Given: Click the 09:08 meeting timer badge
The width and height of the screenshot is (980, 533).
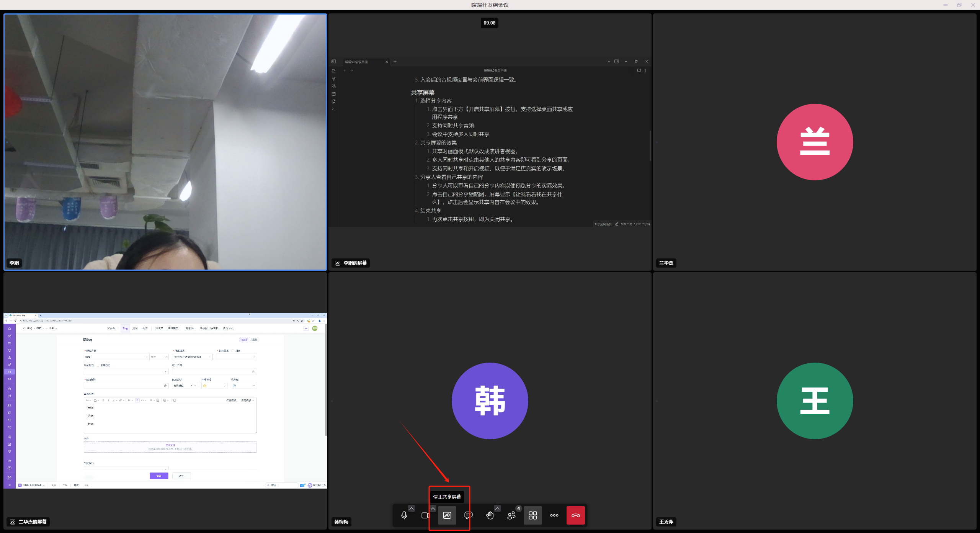Looking at the screenshot, I should coord(489,23).
